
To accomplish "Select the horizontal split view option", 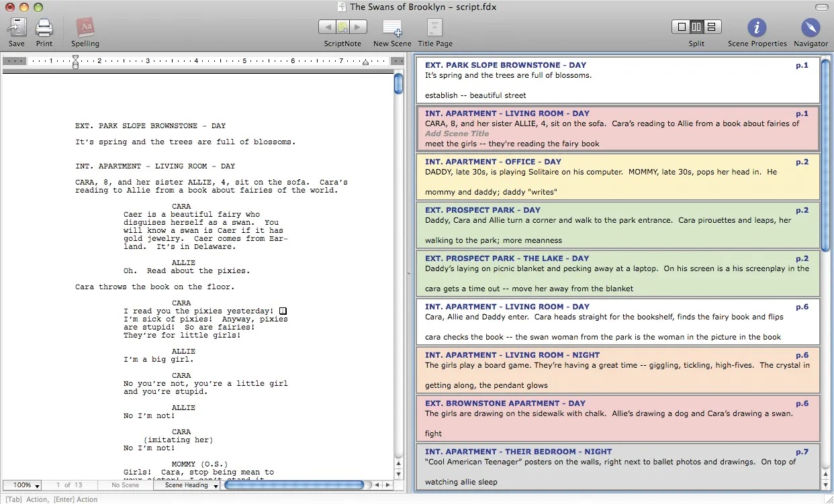I will point(712,27).
